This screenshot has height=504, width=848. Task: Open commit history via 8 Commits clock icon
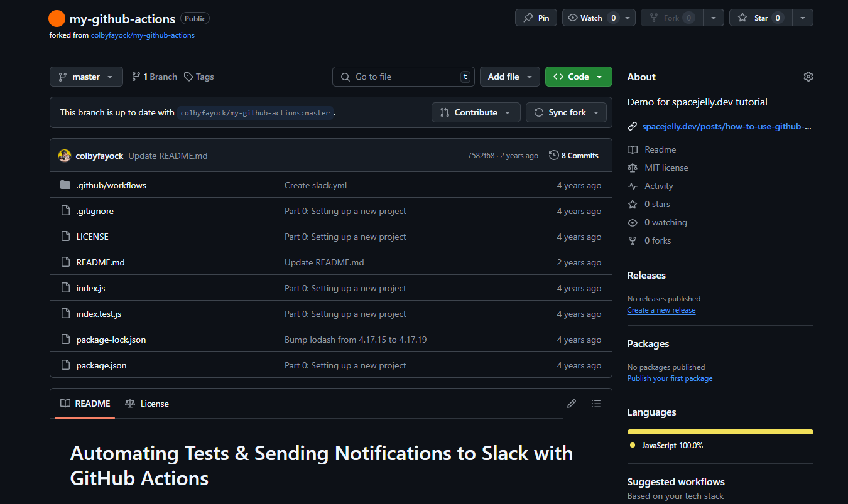(554, 156)
